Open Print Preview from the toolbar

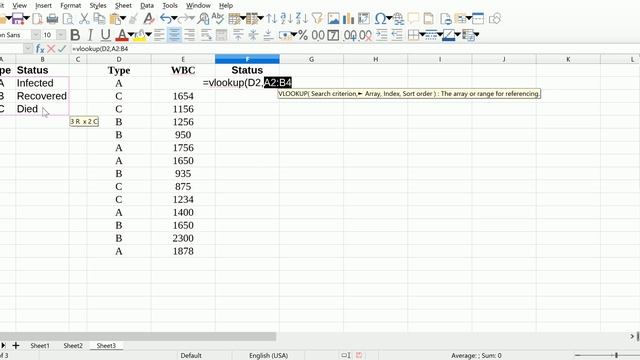(68, 19)
